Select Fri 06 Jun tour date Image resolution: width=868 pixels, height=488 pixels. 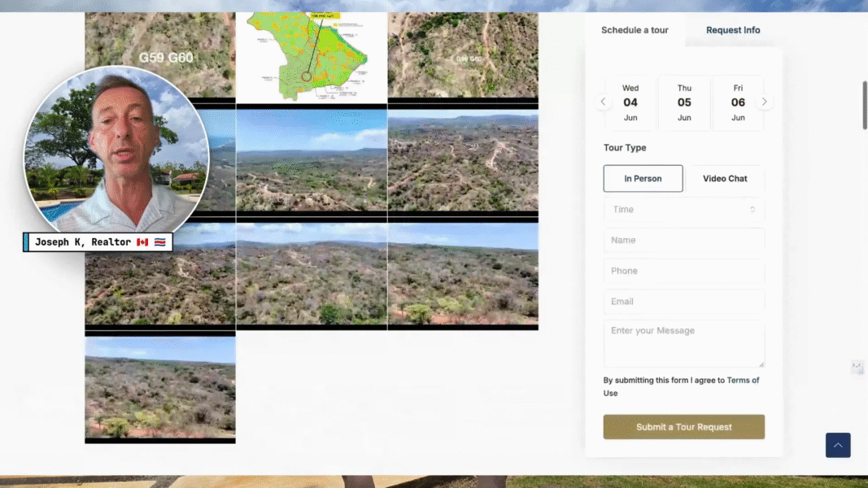[738, 102]
